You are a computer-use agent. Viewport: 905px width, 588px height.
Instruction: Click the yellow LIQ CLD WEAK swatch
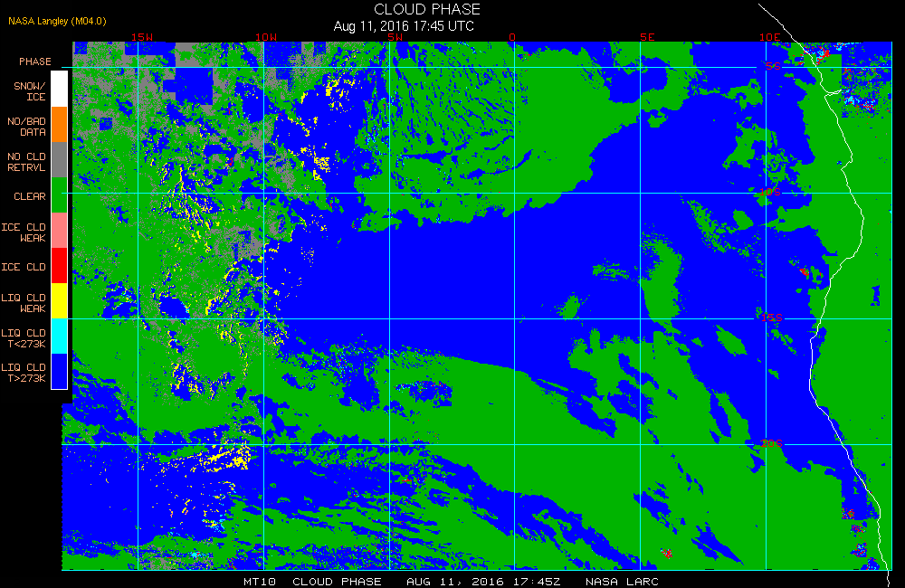tap(59, 300)
